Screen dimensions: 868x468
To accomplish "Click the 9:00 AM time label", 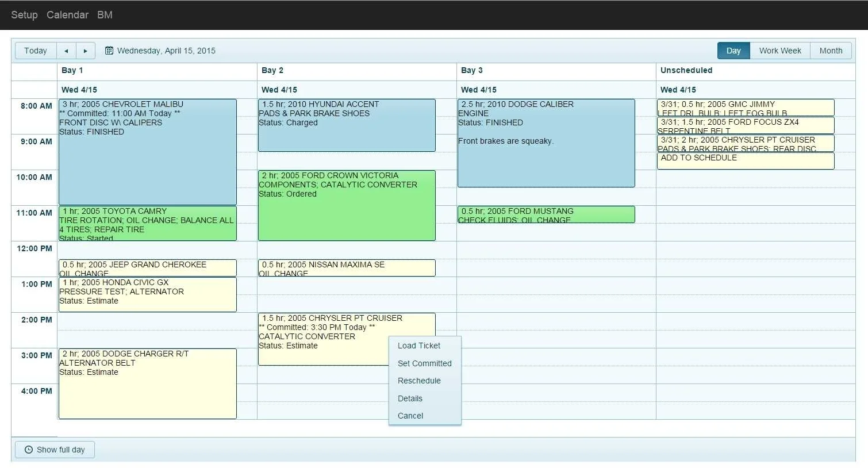I will 36,141.
